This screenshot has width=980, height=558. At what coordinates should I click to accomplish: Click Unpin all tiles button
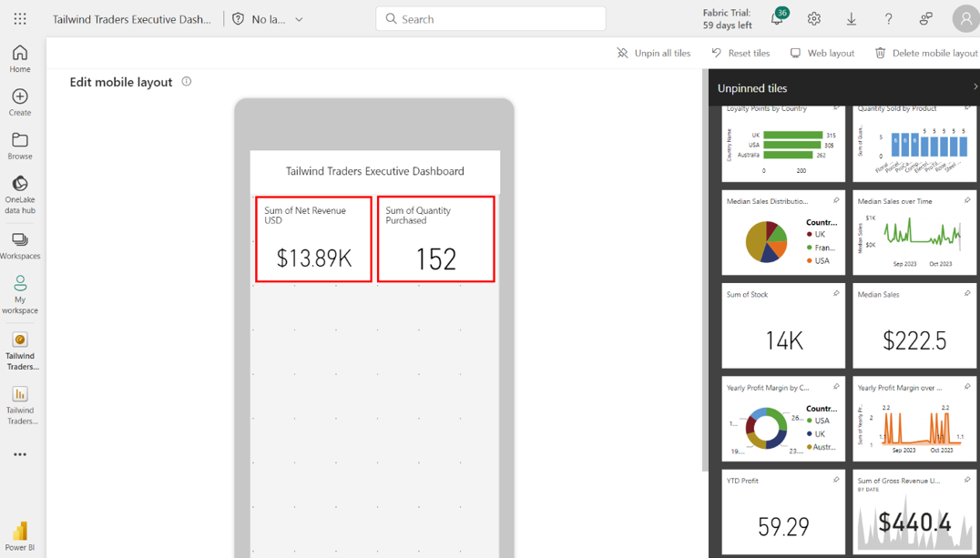tap(653, 53)
